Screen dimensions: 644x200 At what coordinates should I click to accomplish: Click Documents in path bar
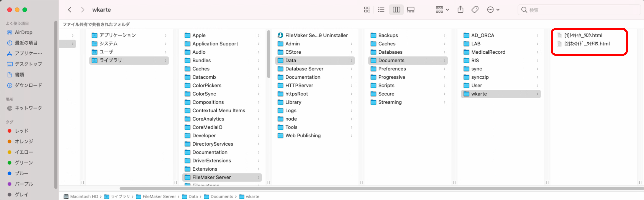(x=219, y=196)
